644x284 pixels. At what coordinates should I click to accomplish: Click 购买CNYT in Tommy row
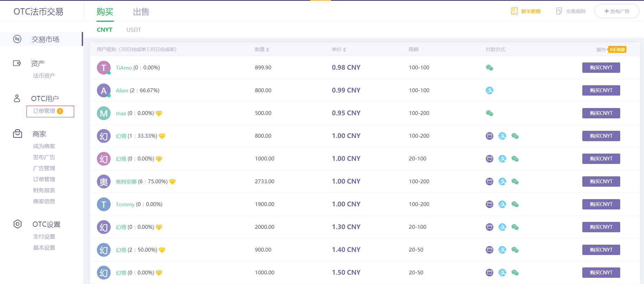(x=601, y=204)
